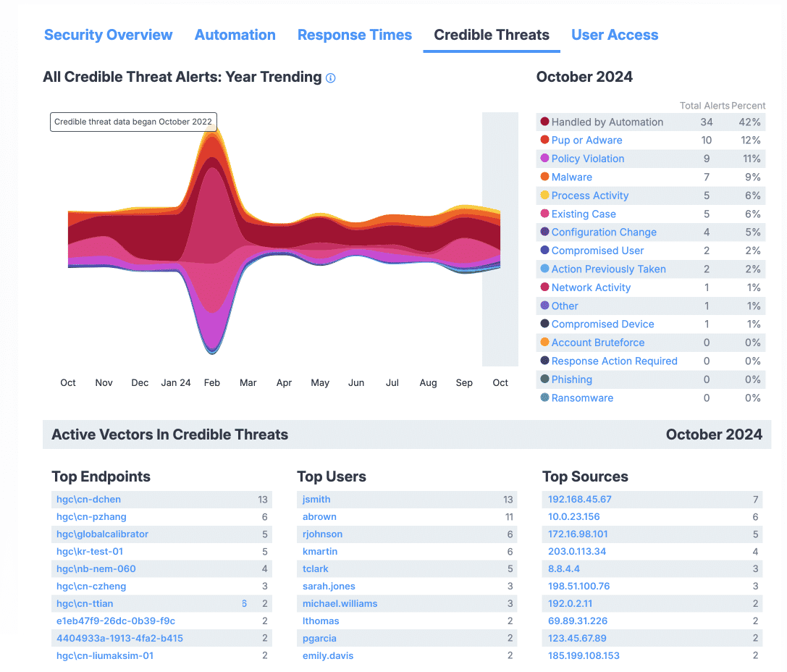This screenshot has height=672, width=787.
Task: Click the Phishing legend dot icon
Action: [x=544, y=379]
